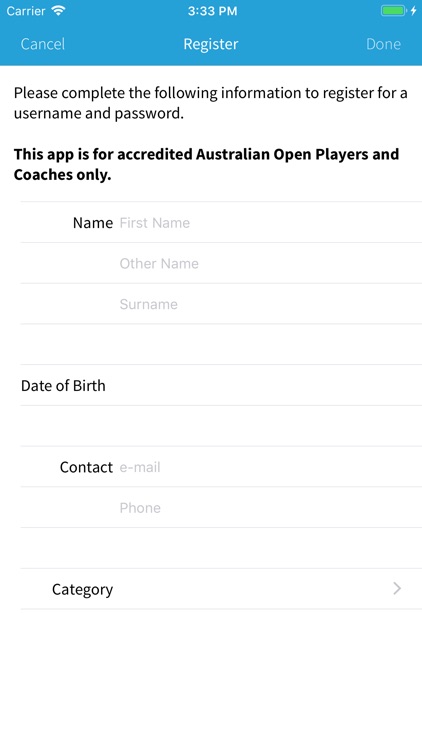422x750 pixels.
Task: Click the Wi-Fi signal icon
Action: 58,11
